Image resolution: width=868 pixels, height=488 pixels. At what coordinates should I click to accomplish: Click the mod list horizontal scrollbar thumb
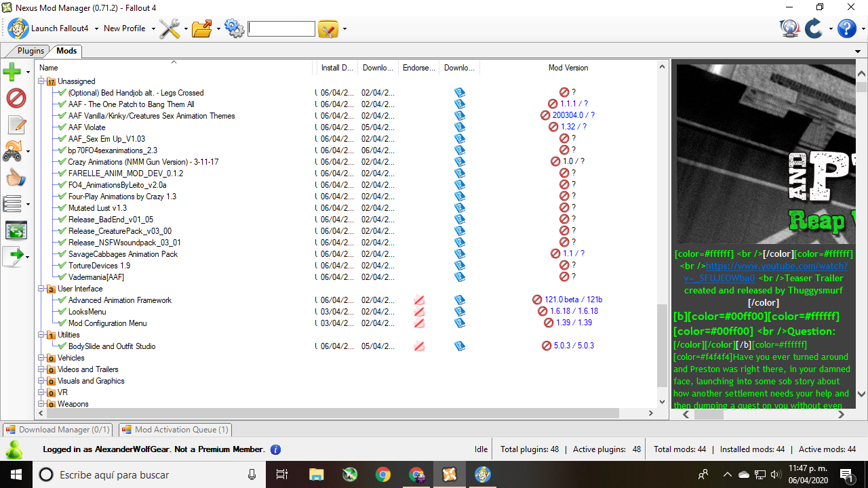pyautogui.click(x=334, y=413)
